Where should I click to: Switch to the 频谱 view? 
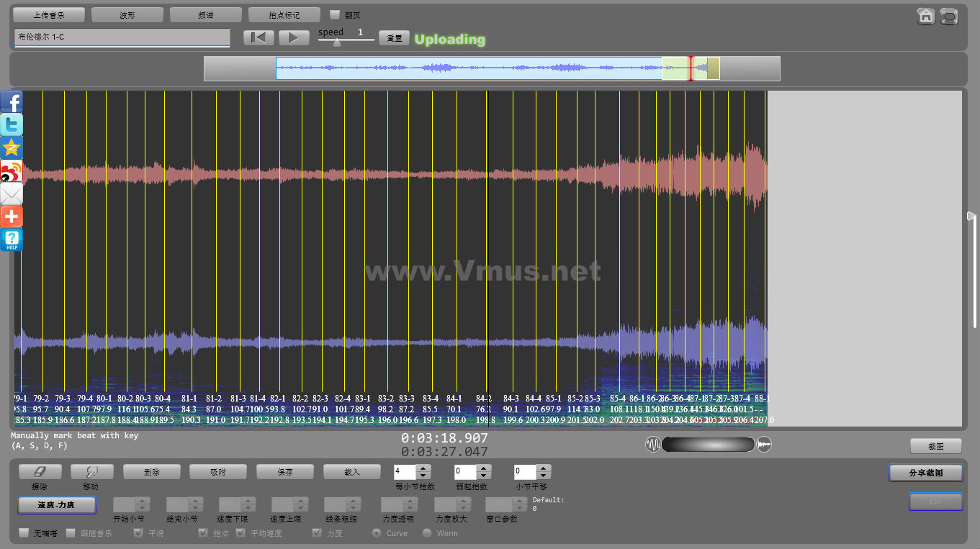pyautogui.click(x=205, y=14)
